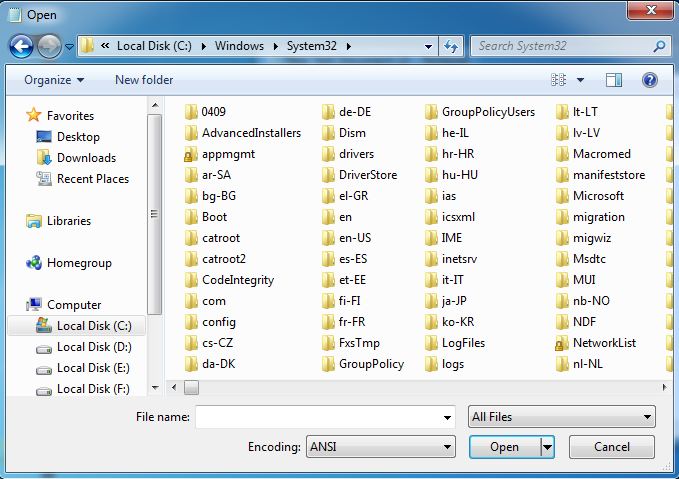
Task: Click the search magnifier icon
Action: 659,46
